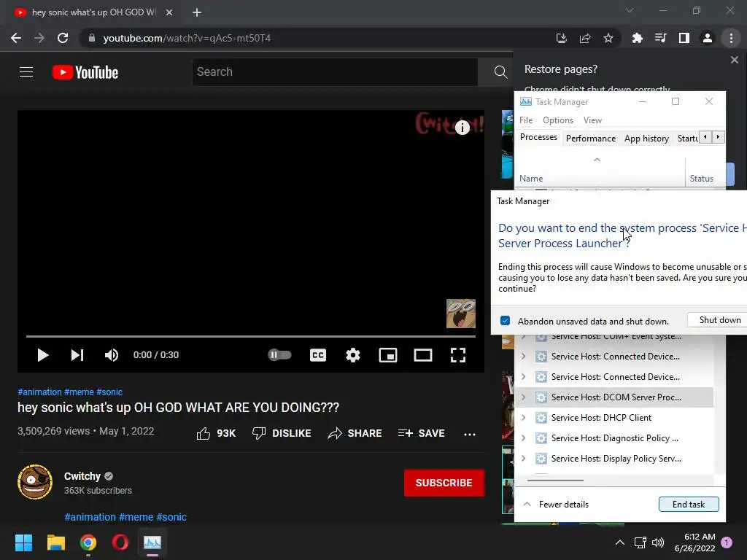Click the video progress bar
Viewport: 747px width, 560px height.
pyautogui.click(x=251, y=336)
